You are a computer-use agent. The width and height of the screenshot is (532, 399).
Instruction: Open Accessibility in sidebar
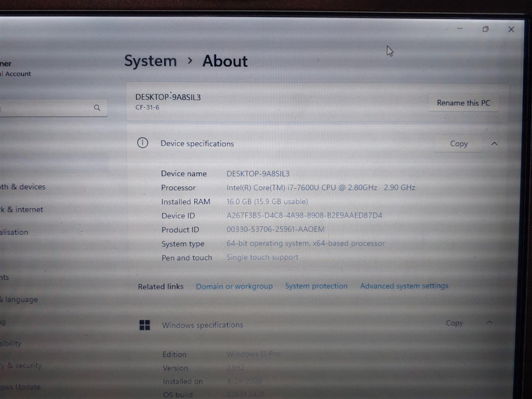tap(11, 343)
